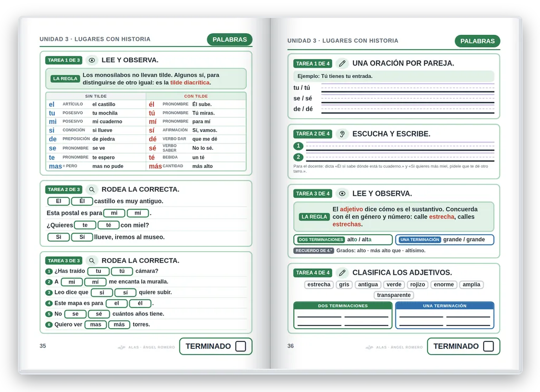The height and width of the screenshot is (392, 540).
Task: Click the 'mas no pude' table cell
Action: (x=108, y=166)
